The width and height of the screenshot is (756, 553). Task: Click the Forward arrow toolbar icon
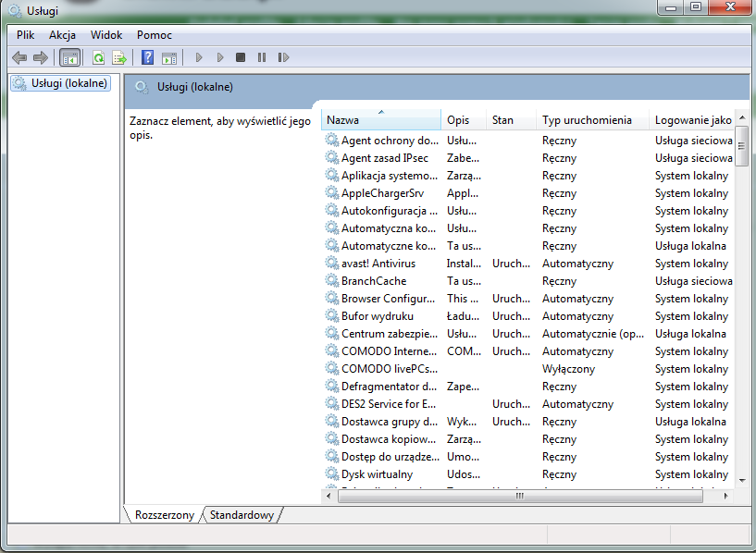click(x=41, y=58)
